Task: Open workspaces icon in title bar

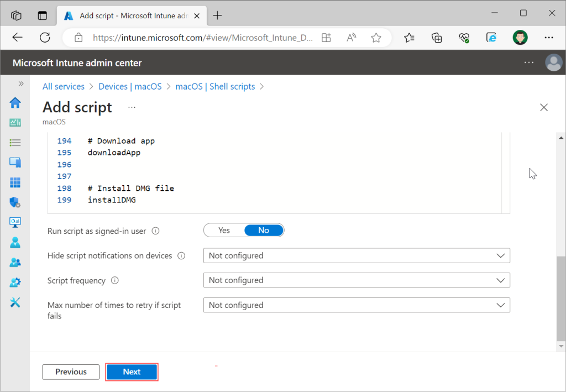Action: click(16, 15)
